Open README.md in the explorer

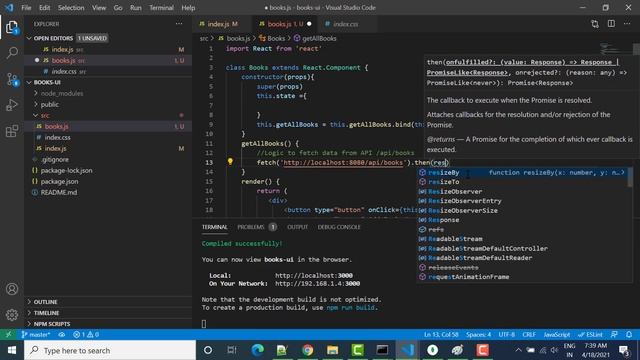click(59, 193)
